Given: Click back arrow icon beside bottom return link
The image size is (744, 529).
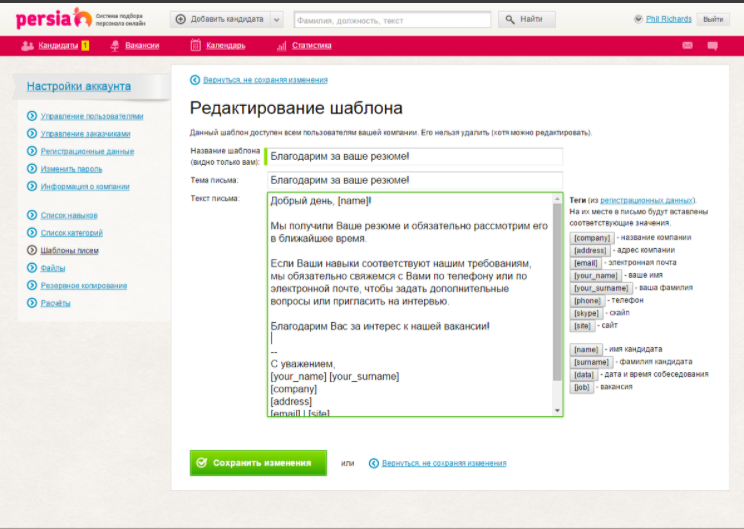Looking at the screenshot, I should [373, 463].
